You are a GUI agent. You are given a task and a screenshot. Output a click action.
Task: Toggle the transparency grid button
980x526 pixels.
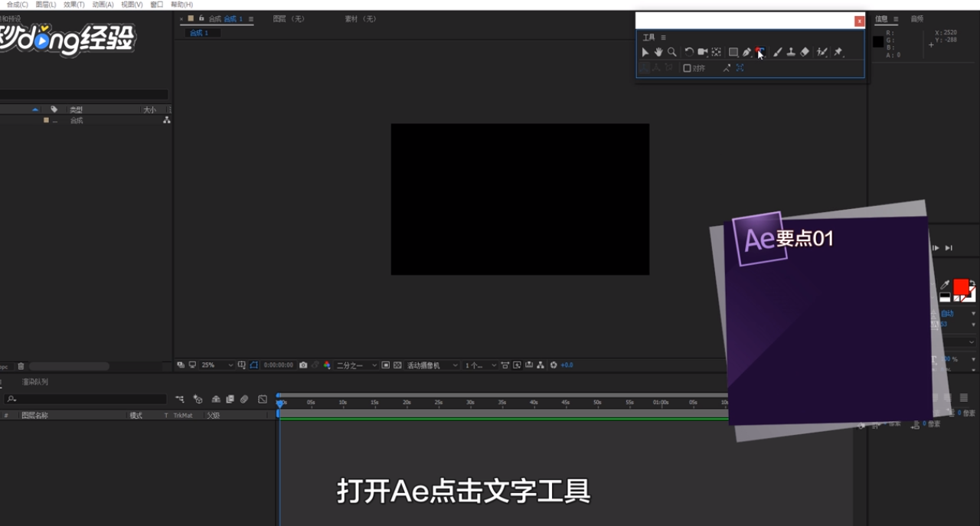tap(398, 365)
